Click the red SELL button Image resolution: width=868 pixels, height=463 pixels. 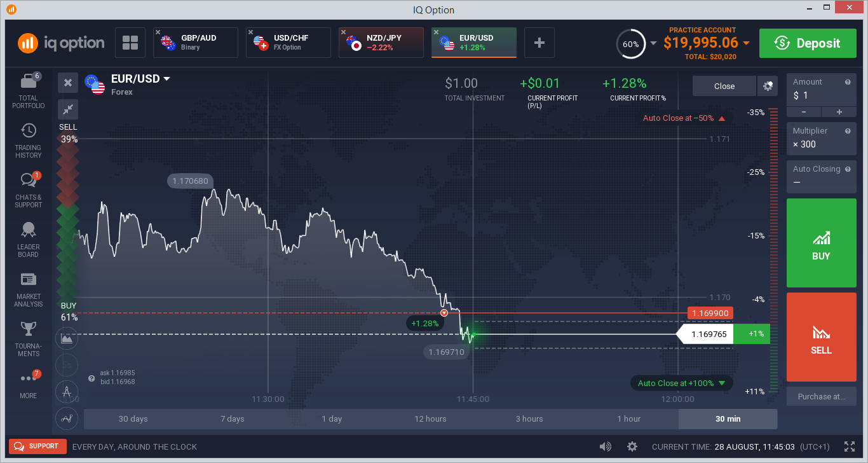point(821,337)
